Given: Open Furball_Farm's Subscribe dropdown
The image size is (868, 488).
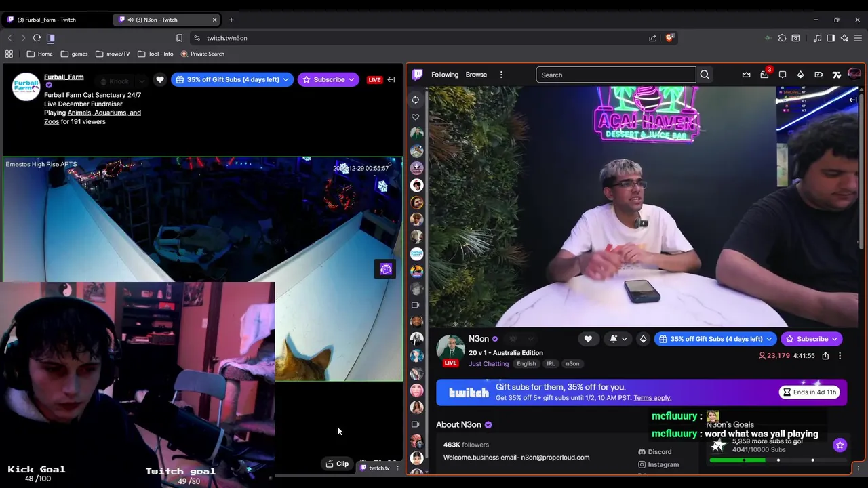Looking at the screenshot, I should [351, 79].
